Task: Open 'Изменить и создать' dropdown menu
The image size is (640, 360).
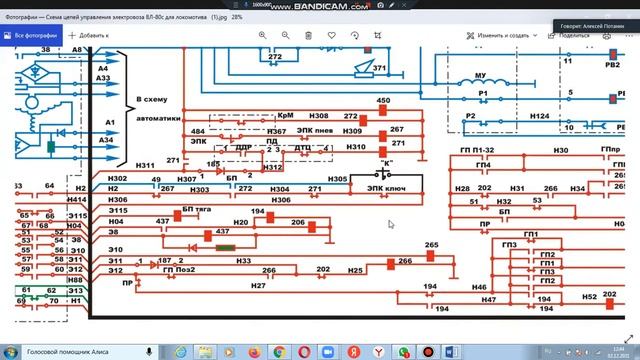Action: pos(502,36)
